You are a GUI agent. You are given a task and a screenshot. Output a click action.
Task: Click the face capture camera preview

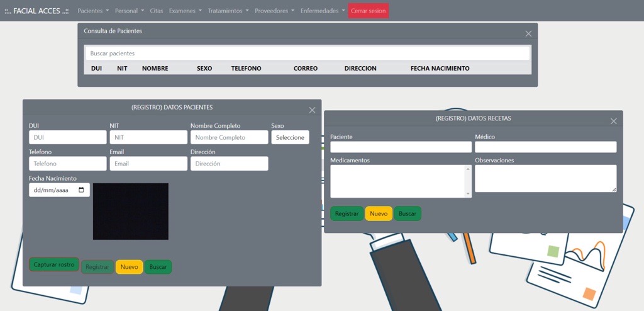click(x=131, y=212)
